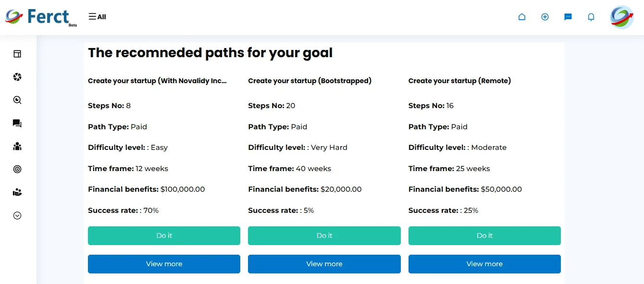Screen dimensions: 644x284
Task: Open the All hamburger menu
Action: 97,17
